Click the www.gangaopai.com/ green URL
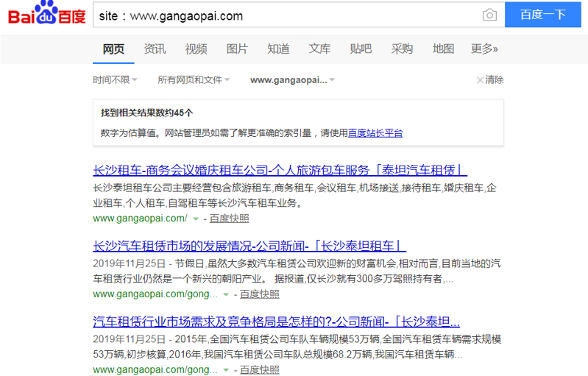588x376 pixels. tap(141, 219)
